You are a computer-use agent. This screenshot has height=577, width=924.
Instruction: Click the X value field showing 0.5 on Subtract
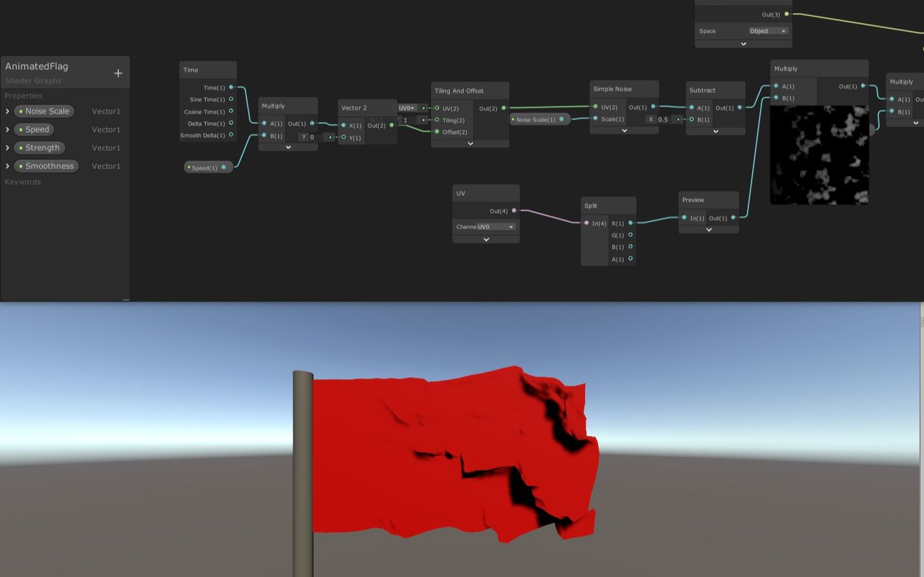click(662, 119)
